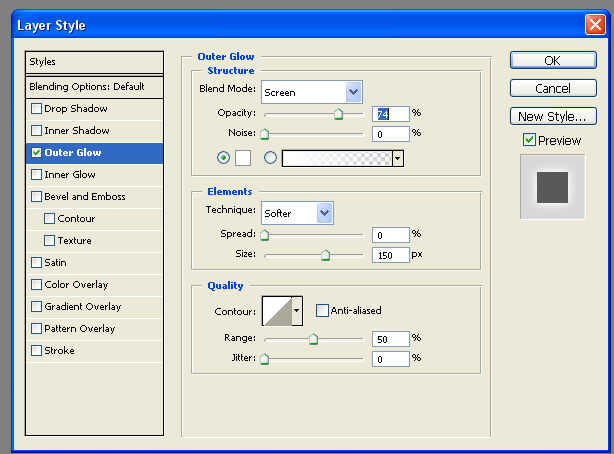Screen dimensions: 614x454
Task: Enable the Drop Shadow checkbox
Action: (x=36, y=109)
